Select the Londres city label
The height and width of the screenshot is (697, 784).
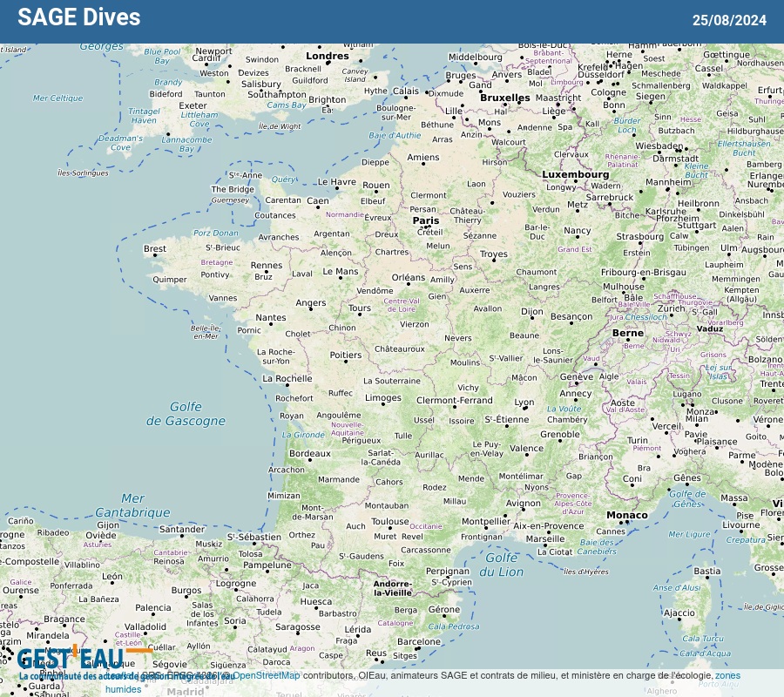(328, 56)
